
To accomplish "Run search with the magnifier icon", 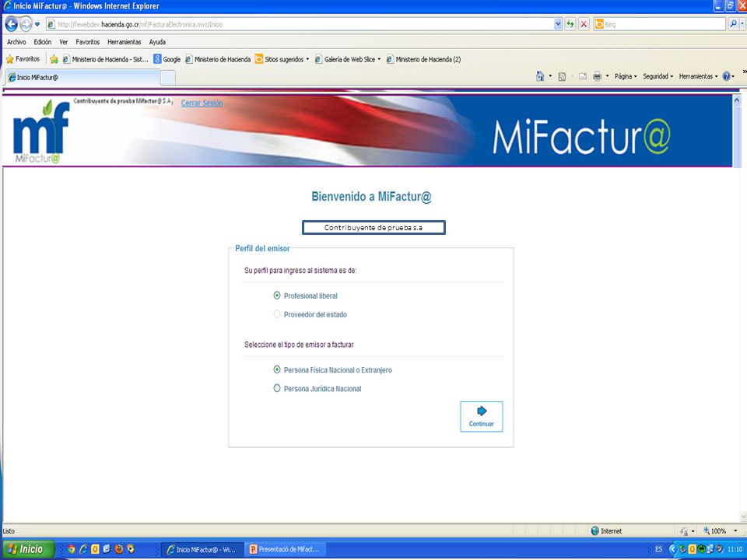I will point(733,24).
